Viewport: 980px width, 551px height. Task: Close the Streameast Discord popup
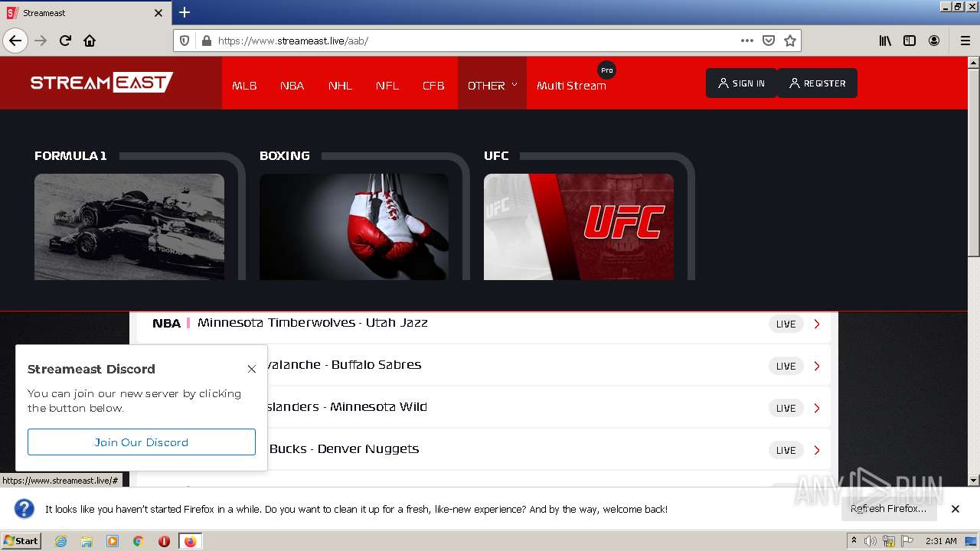tap(251, 369)
